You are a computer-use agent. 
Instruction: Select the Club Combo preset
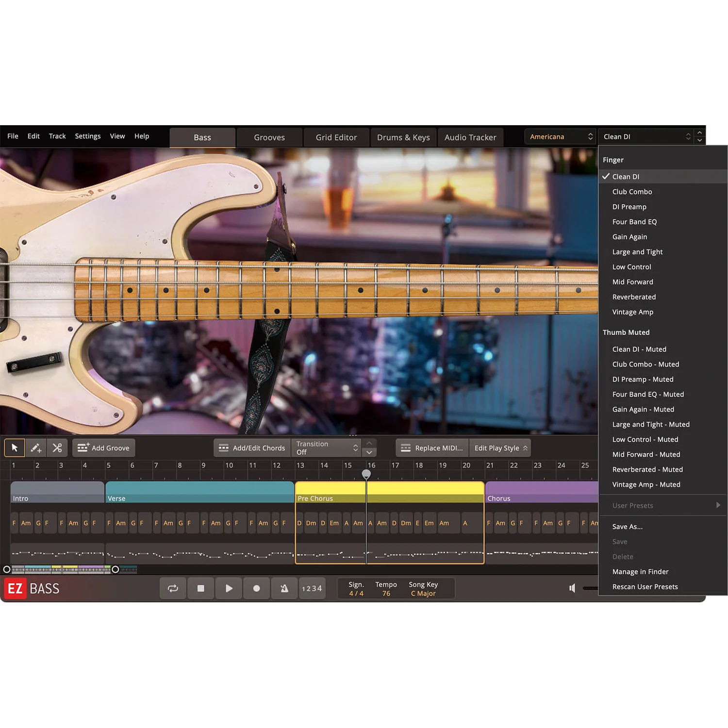663,192
